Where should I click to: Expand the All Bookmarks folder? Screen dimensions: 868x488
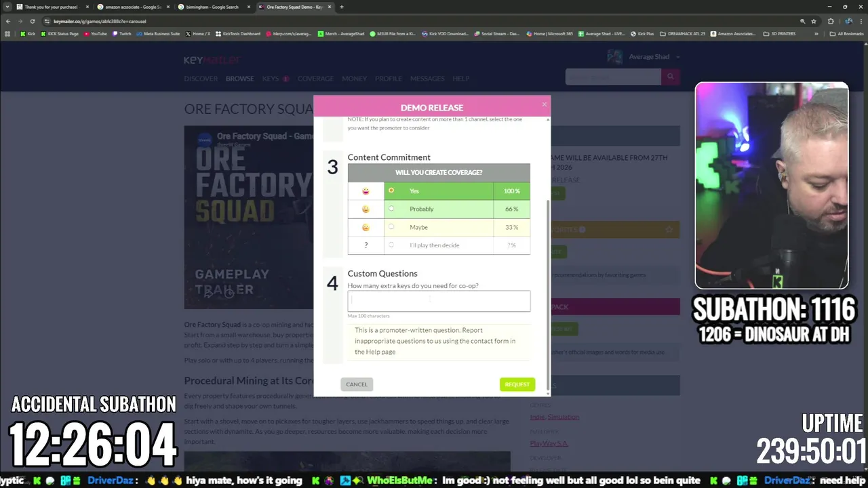pos(846,34)
